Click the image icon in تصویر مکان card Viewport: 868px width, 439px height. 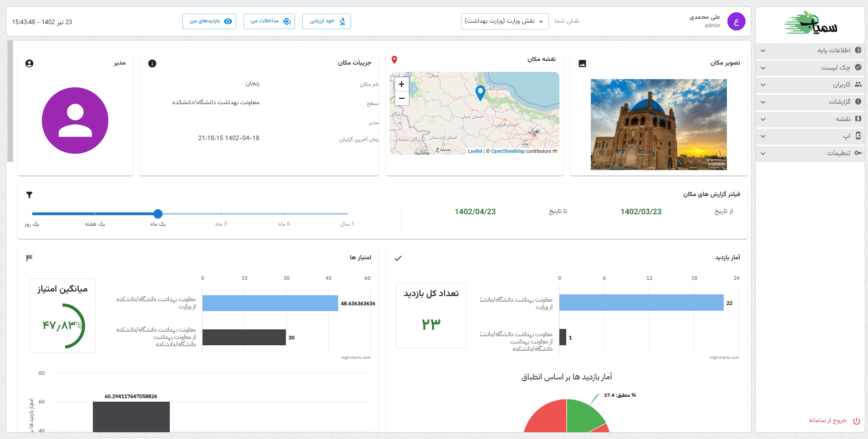click(582, 64)
